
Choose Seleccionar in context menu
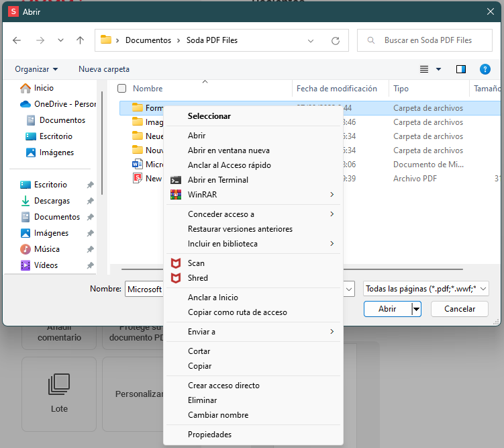pyautogui.click(x=253, y=116)
